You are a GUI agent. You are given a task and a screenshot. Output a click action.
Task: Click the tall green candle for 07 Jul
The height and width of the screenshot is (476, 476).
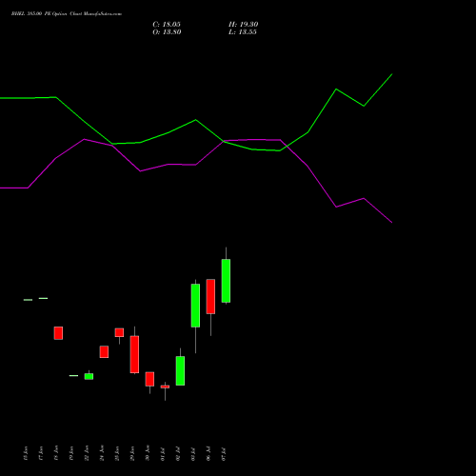point(226,281)
